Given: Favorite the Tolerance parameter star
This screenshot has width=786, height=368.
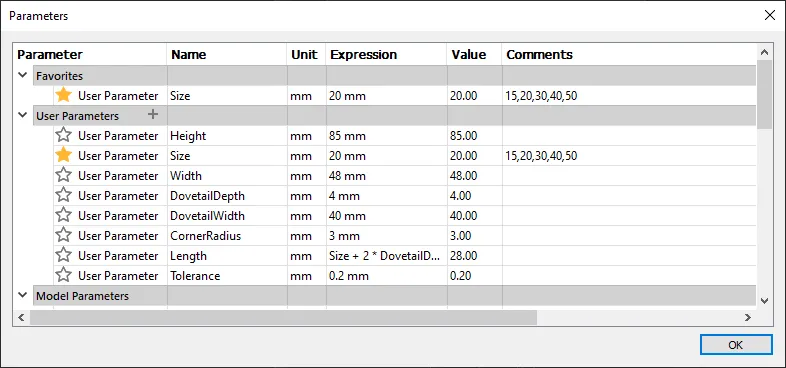Looking at the screenshot, I should point(63,276).
